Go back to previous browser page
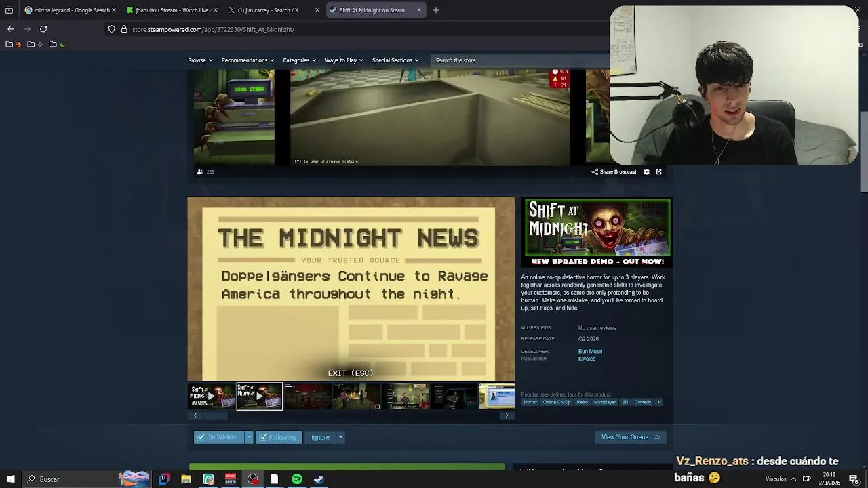 pos(11,29)
